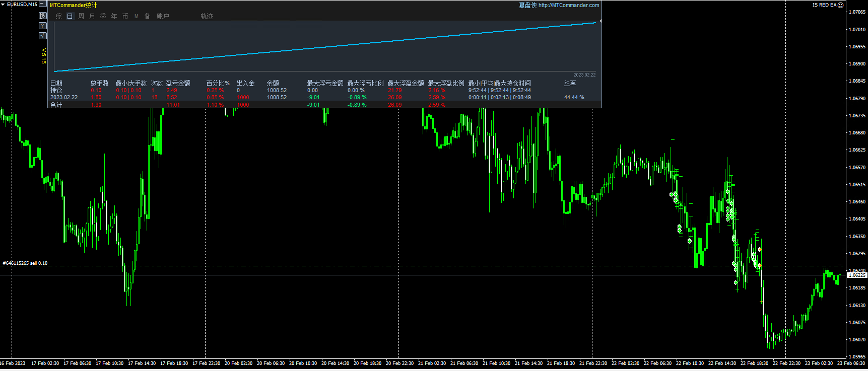Screen dimensions: 868x371
Task: Click the 44.44 % win rate value
Action: tap(574, 97)
